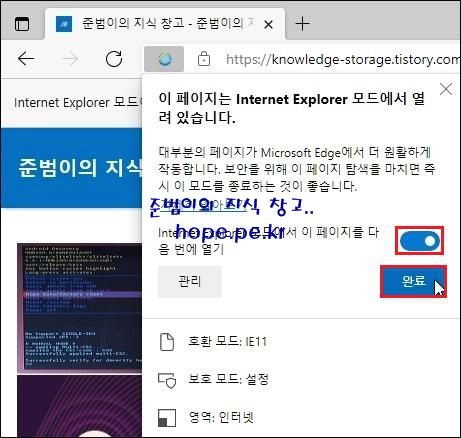Image resolution: width=461 pixels, height=438 pixels.
Task: View site information lock icon
Action: click(x=204, y=59)
